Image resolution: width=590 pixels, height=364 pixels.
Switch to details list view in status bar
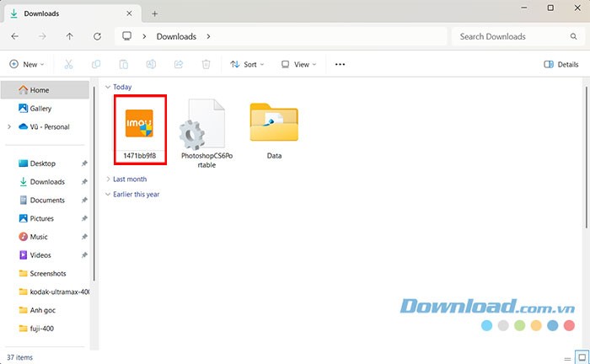click(566, 357)
